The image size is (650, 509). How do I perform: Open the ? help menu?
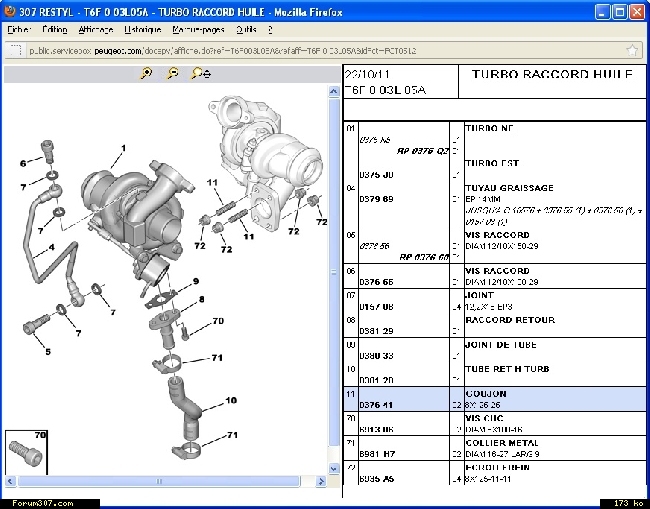[x=270, y=30]
